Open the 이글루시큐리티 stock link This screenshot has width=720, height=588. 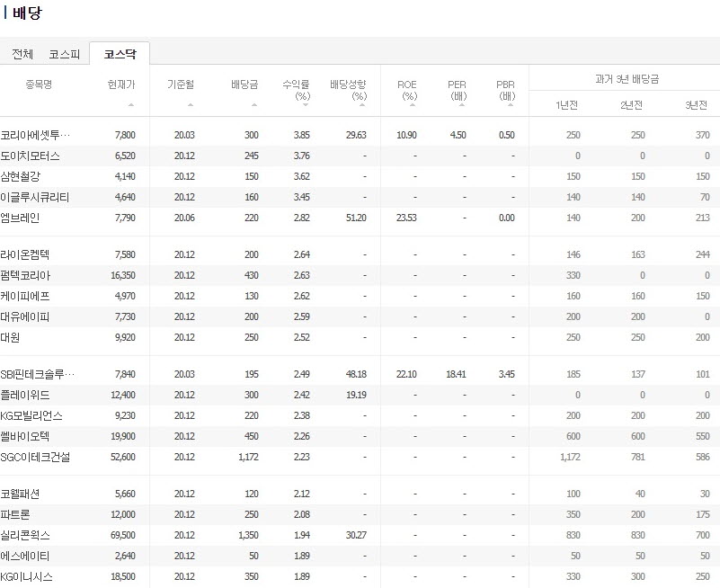35,197
